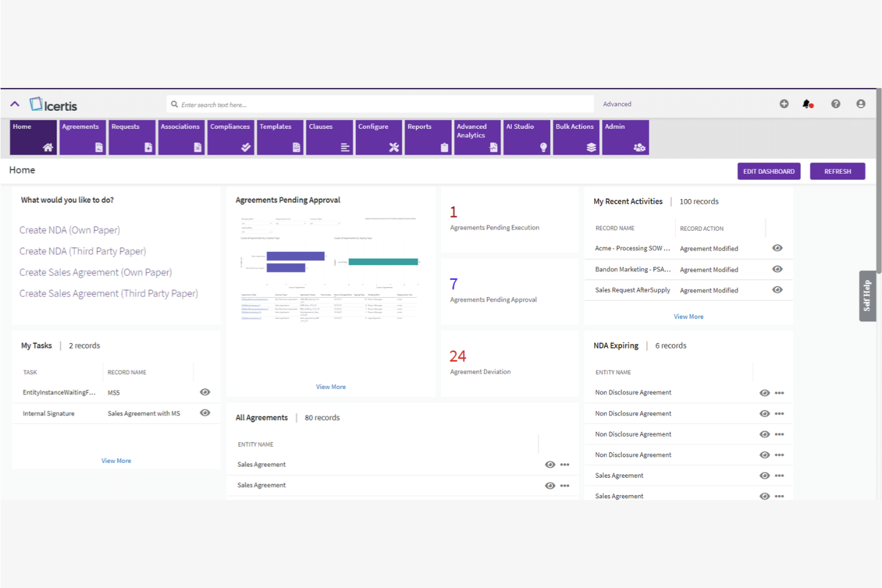Open ellipsis menu for first Sales Agreement row
This screenshot has width=882, height=588.
pyautogui.click(x=564, y=465)
